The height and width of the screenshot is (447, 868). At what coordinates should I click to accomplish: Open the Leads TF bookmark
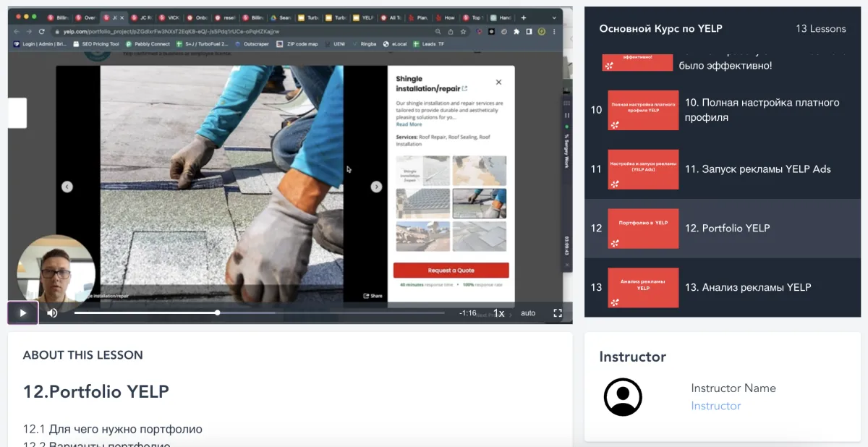tap(429, 44)
